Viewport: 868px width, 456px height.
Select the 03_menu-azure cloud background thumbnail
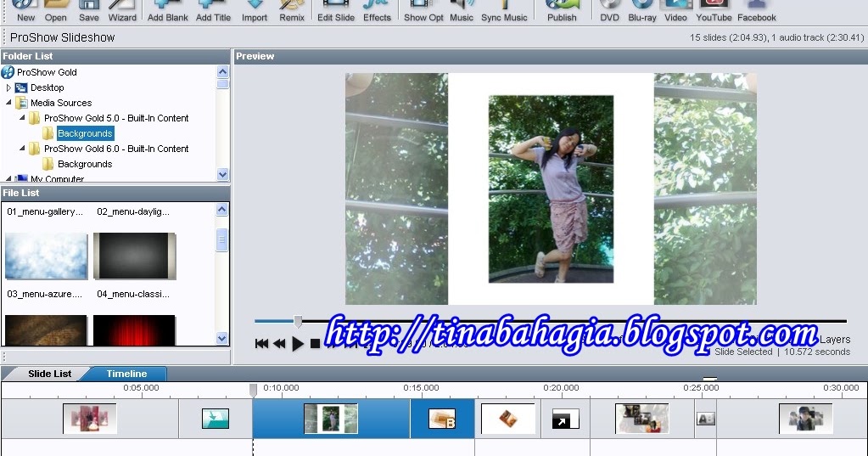(47, 256)
